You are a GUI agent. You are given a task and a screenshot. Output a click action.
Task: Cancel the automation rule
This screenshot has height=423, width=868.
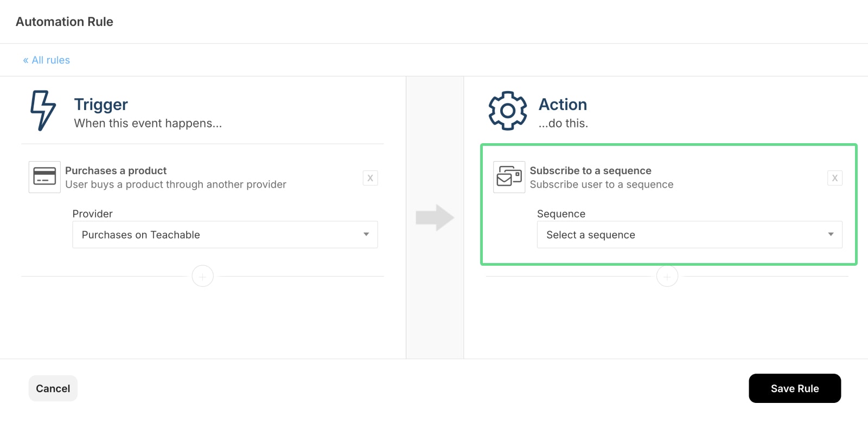click(x=53, y=388)
